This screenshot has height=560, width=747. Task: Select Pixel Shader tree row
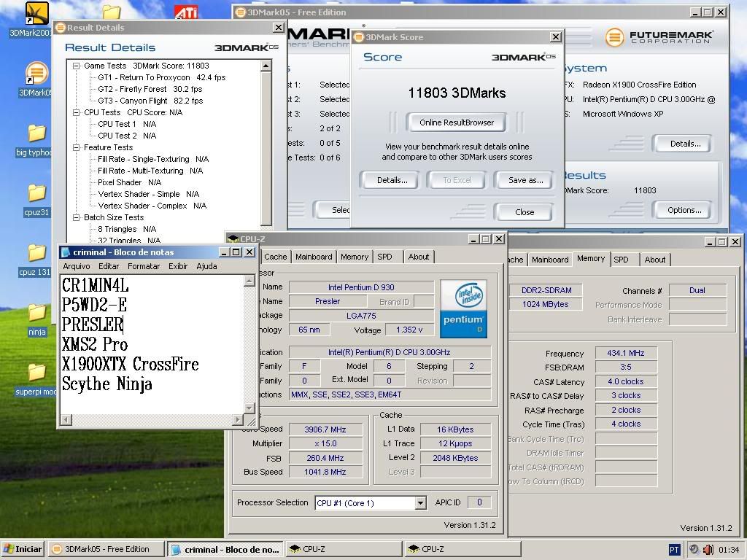[129, 182]
